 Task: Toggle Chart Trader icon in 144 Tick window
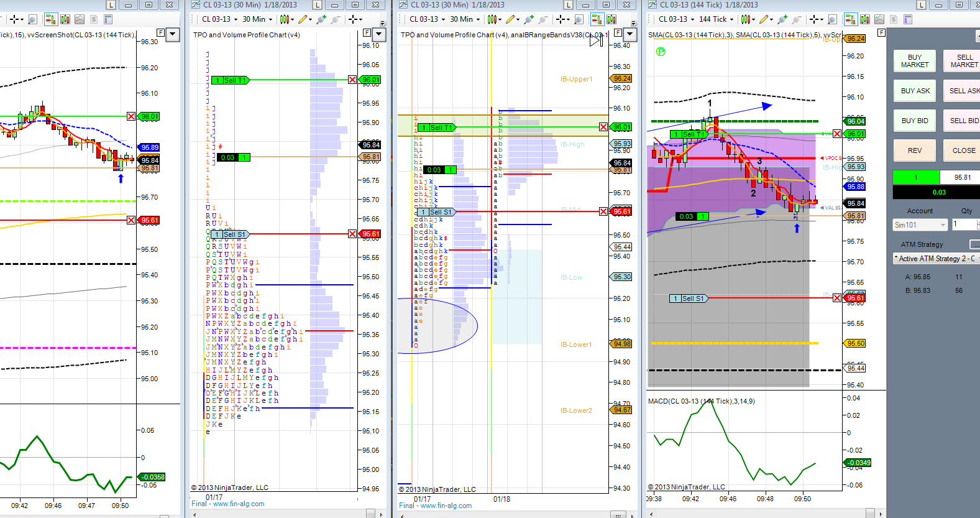(851, 19)
